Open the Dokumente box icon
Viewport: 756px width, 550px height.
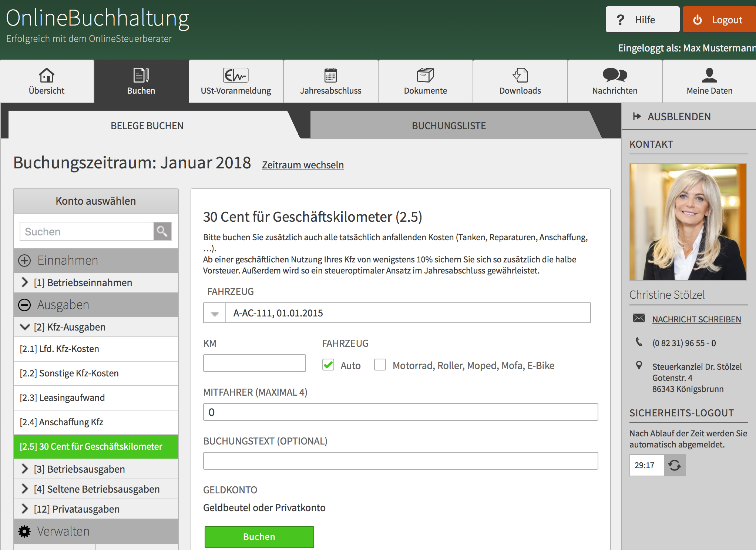(425, 75)
